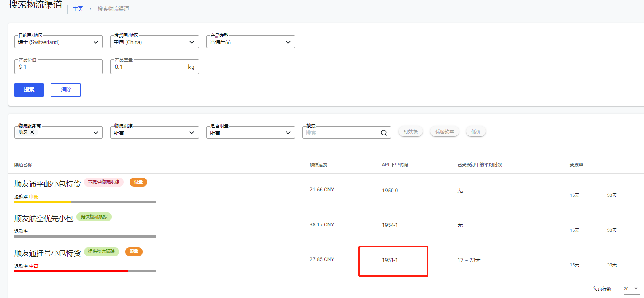Click the 妥投率 column header
644x298 pixels.
point(577,165)
